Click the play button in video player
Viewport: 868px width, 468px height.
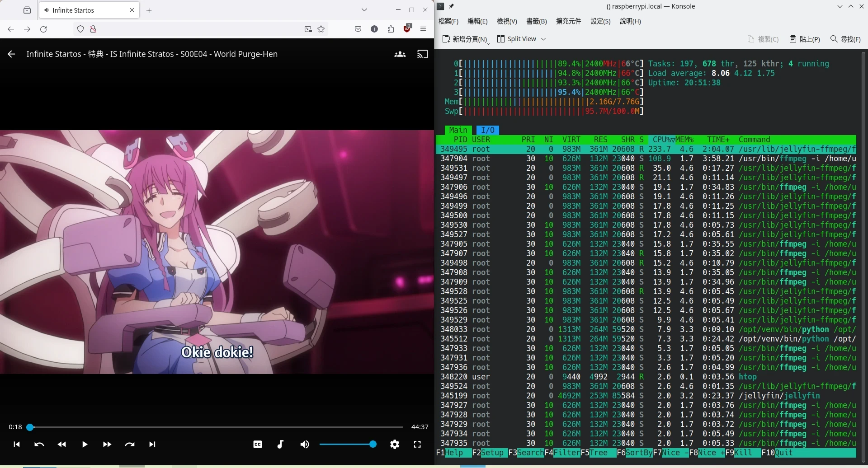tap(85, 445)
